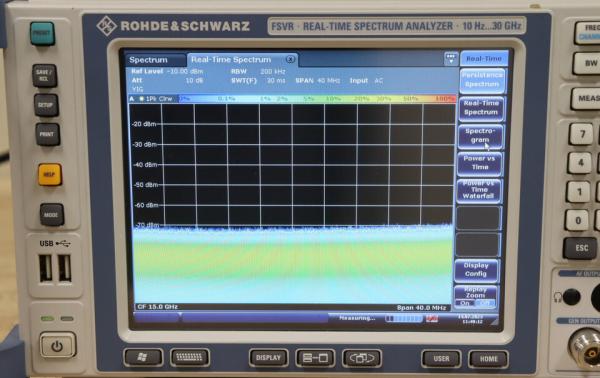Tap the change-window focus key
This screenshot has width=600, height=378.
point(362,358)
